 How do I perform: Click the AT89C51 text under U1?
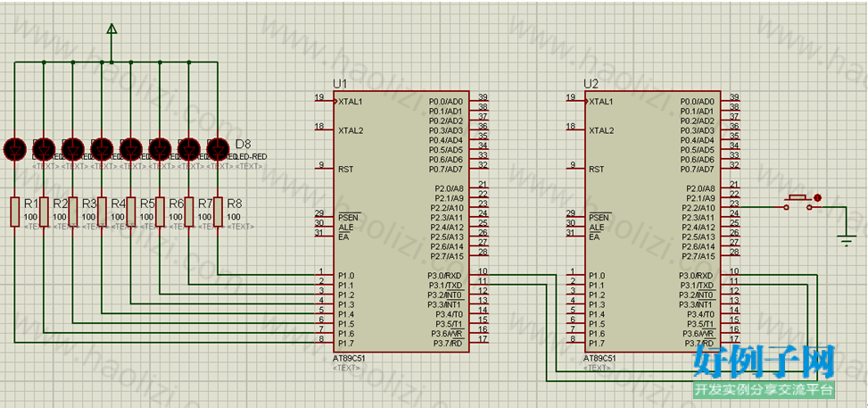[349, 358]
